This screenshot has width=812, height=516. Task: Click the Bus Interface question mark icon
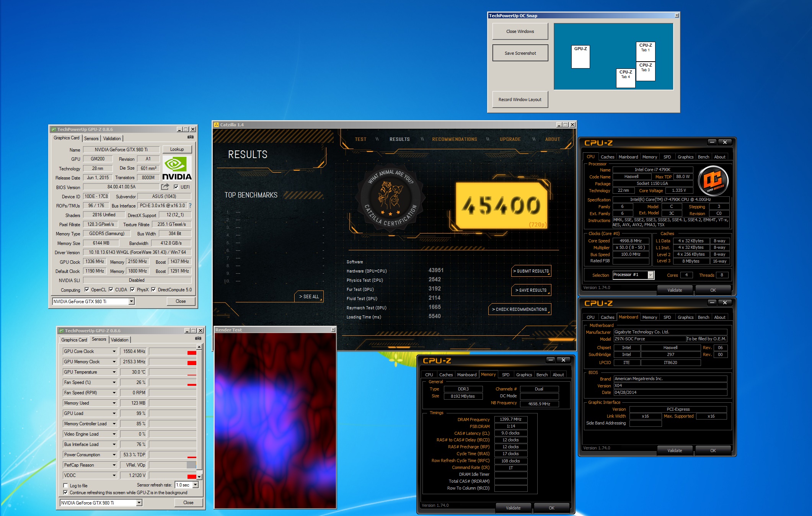(x=190, y=206)
